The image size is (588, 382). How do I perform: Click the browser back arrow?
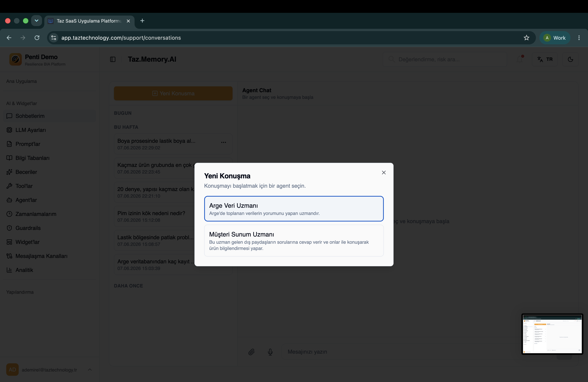pyautogui.click(x=9, y=38)
